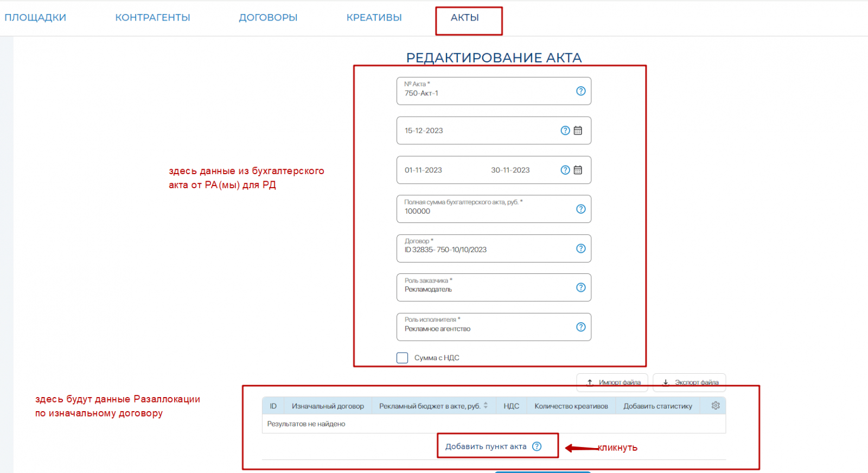This screenshot has height=473, width=868.
Task: Click the help icon beside Добавить пункт акта
Action: click(537, 446)
